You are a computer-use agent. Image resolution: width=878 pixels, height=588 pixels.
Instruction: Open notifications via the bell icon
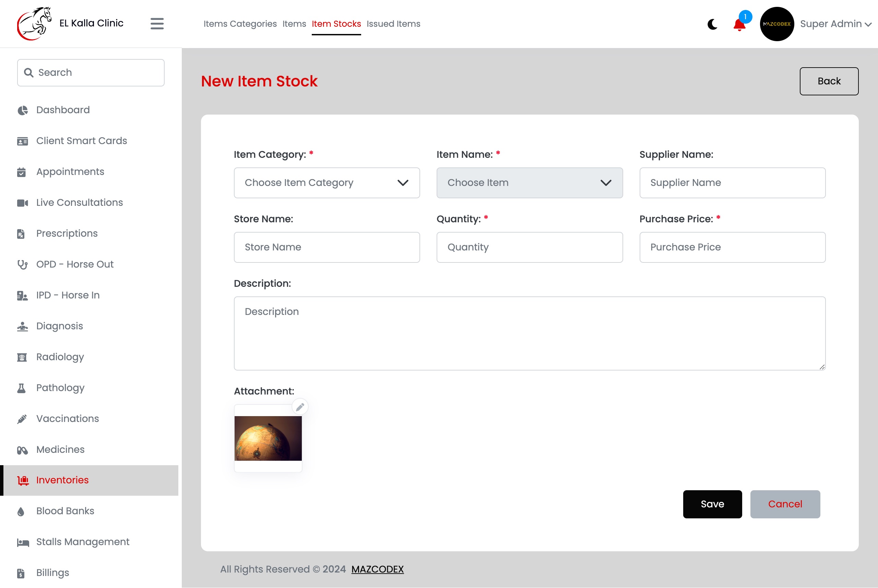point(739,25)
